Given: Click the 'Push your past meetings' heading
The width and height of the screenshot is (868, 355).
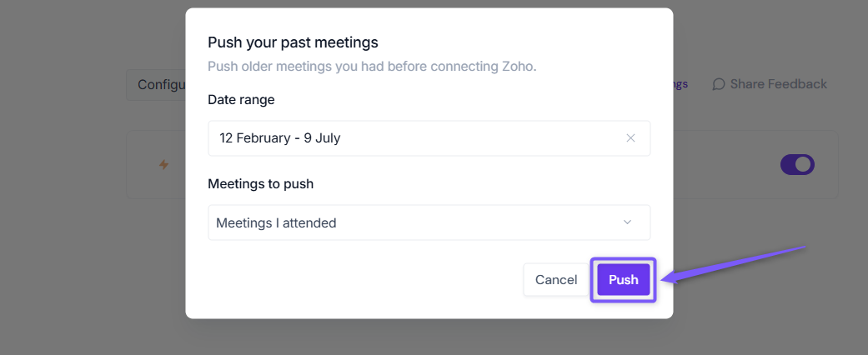Looking at the screenshot, I should 293,42.
